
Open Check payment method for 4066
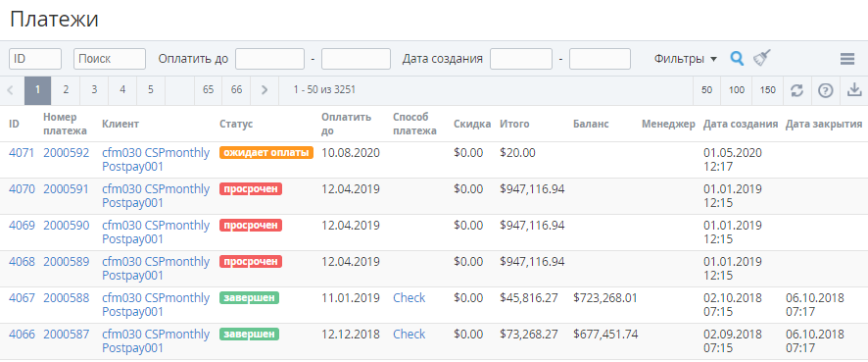(410, 335)
